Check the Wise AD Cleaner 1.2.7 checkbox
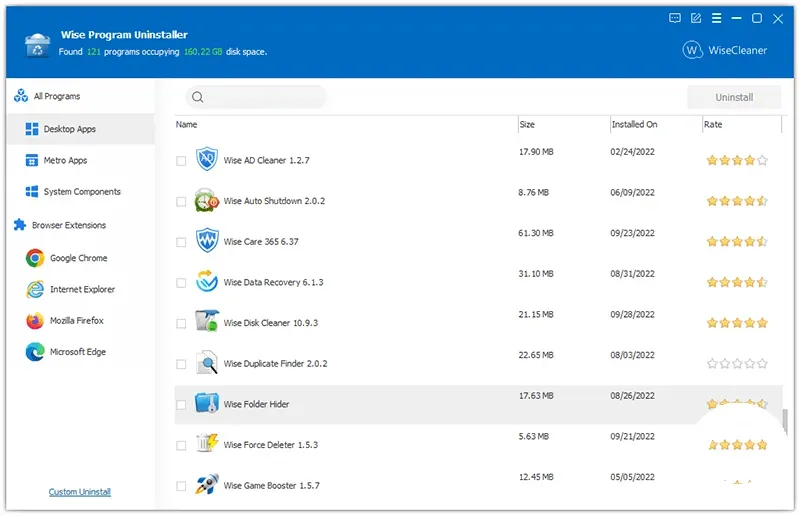 click(x=181, y=161)
